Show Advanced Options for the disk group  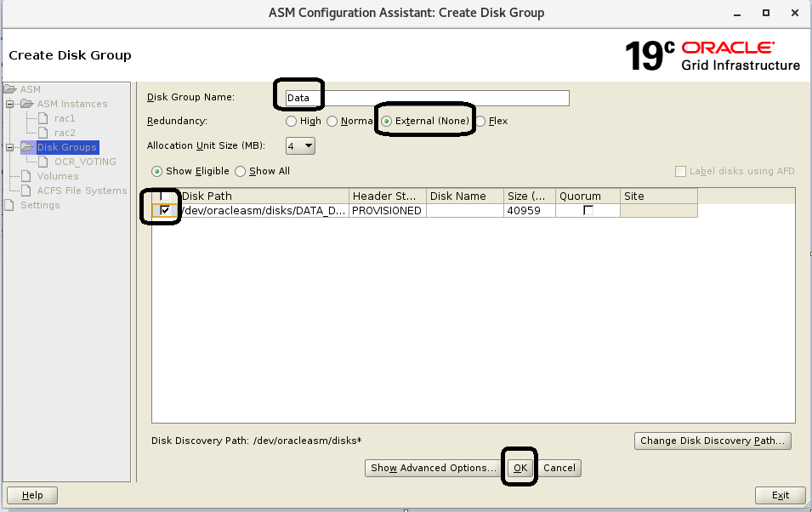point(432,468)
